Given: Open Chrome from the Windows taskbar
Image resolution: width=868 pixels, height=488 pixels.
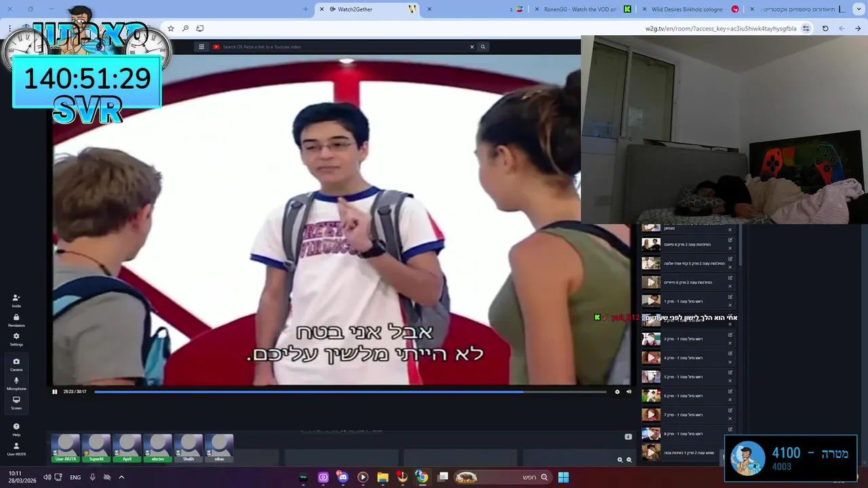Looking at the screenshot, I should [422, 477].
